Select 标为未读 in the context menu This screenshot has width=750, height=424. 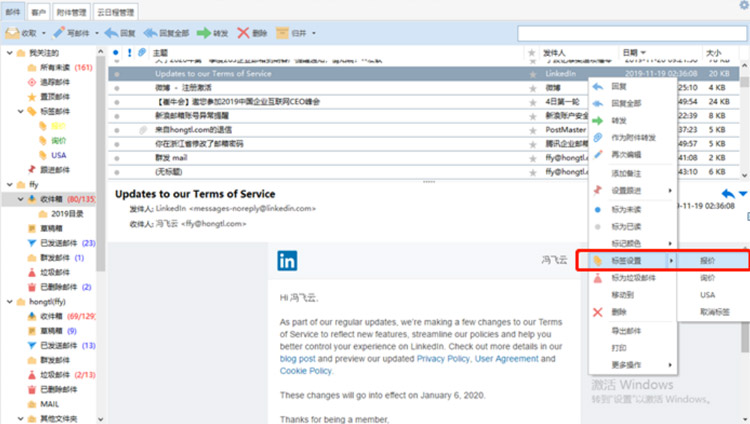[626, 209]
